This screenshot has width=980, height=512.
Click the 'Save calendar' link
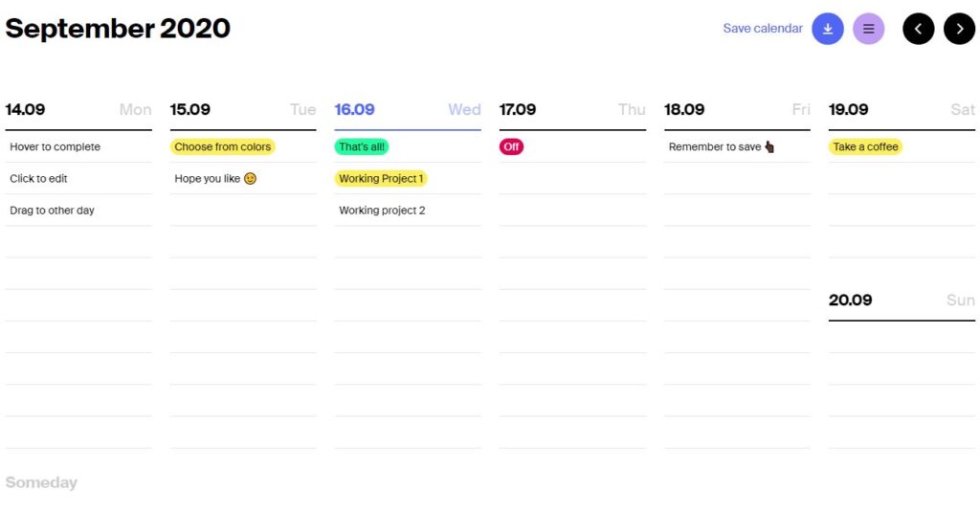762,29
